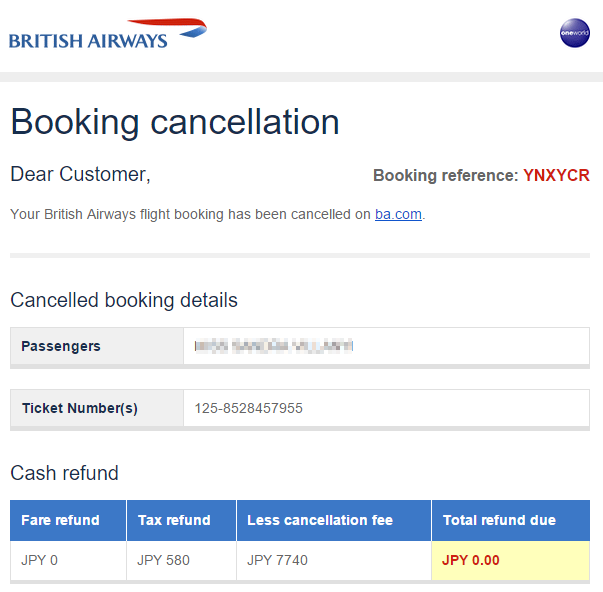Viewport: 603px width, 592px height.
Task: Click the Dear Customer greeting text
Action: [x=80, y=174]
